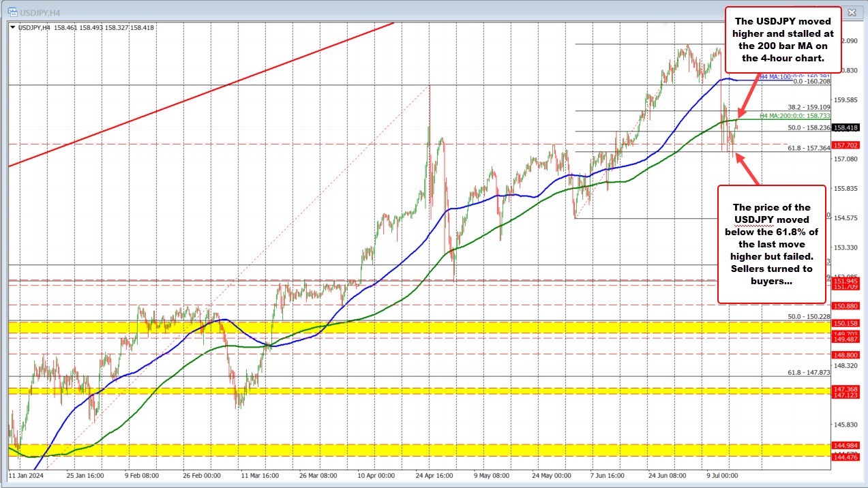Select the red price tag 157.702
Screen dimensions: 868x488
click(845, 144)
